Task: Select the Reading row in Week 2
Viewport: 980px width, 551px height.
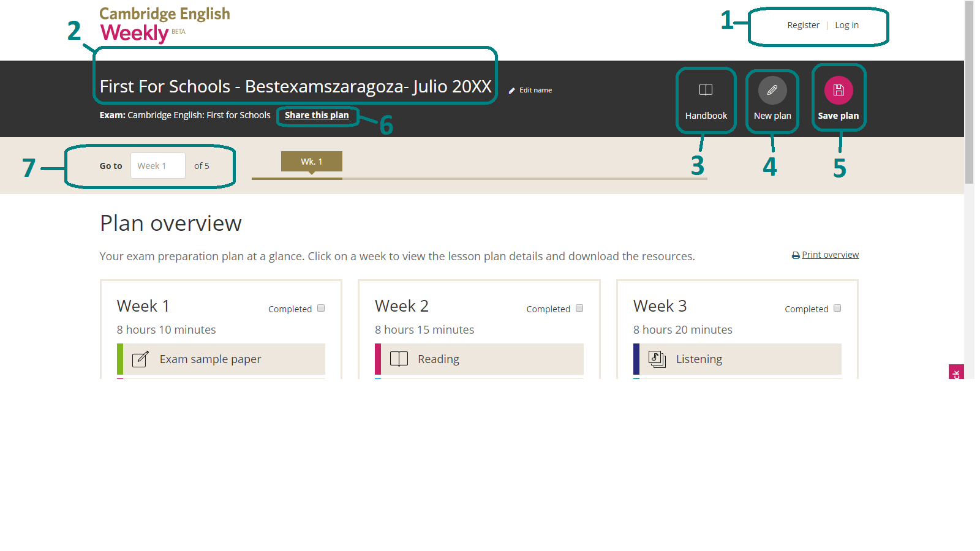Action: click(x=479, y=359)
